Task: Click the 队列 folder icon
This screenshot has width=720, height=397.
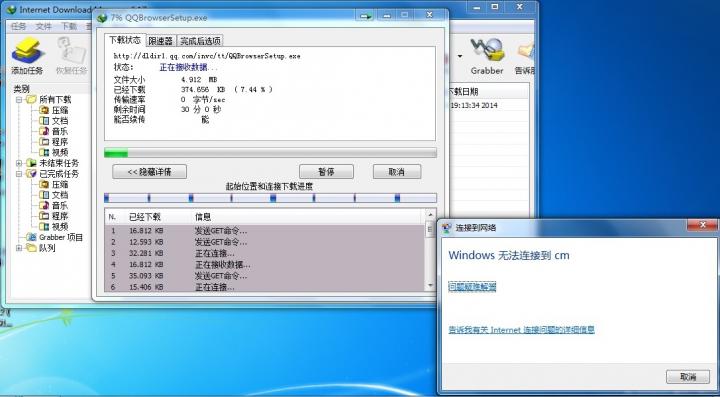Action: pos(31,248)
